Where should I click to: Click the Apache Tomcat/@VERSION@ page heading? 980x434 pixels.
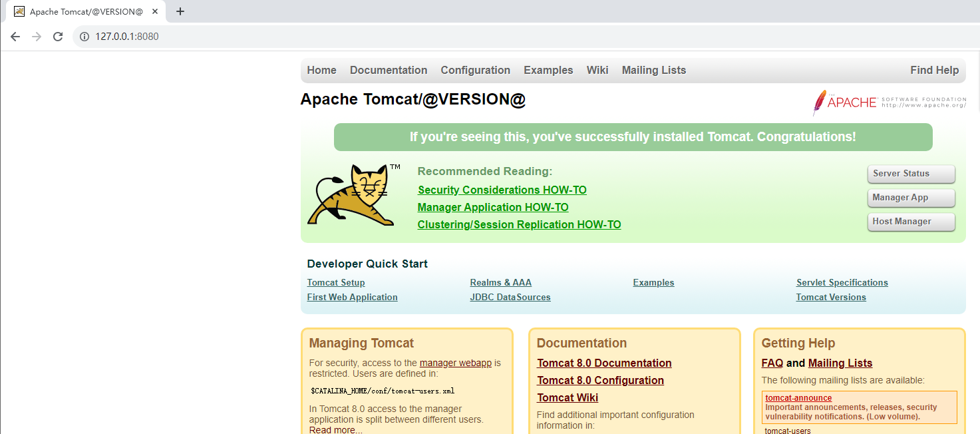pyautogui.click(x=413, y=99)
